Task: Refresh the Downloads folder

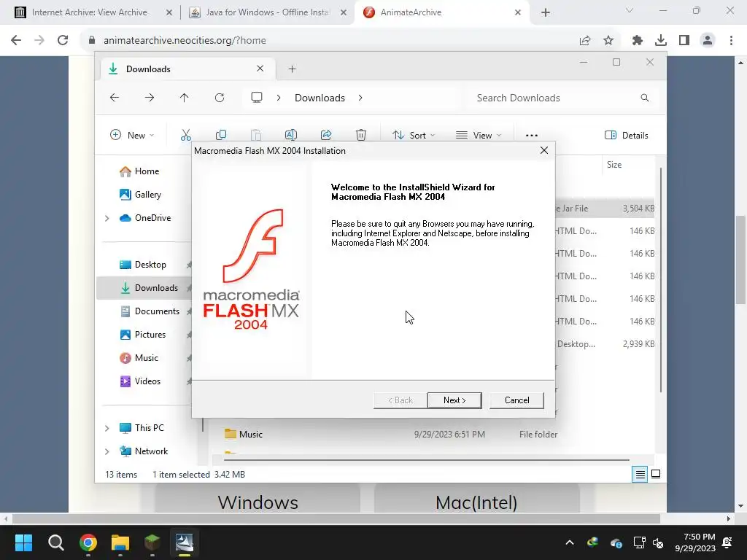Action: 220,98
